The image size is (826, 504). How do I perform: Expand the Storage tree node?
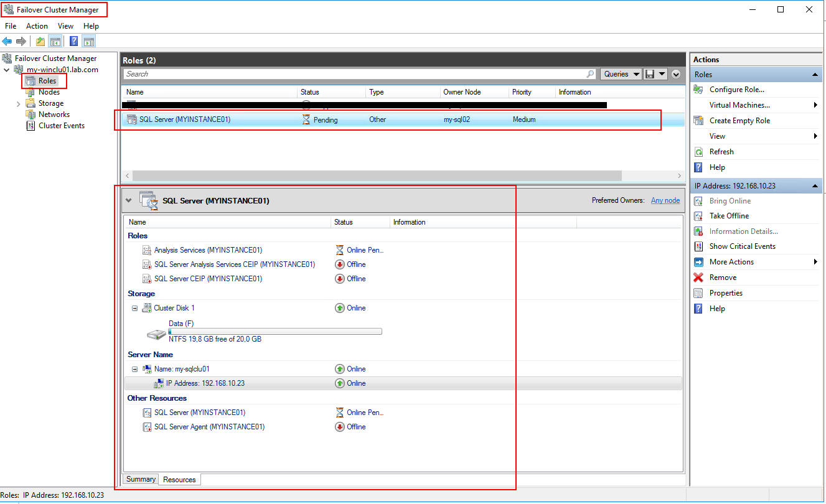click(18, 103)
